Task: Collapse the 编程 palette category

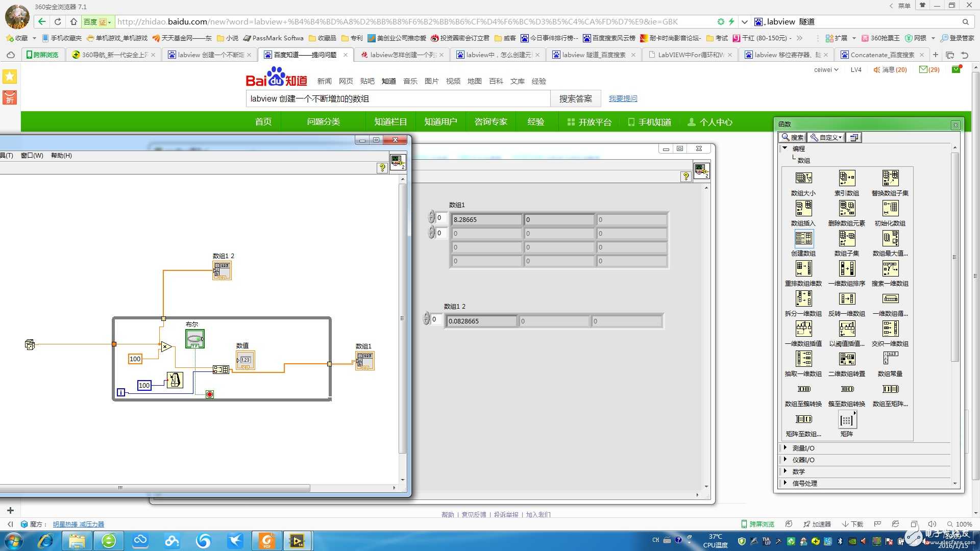Action: click(x=785, y=148)
